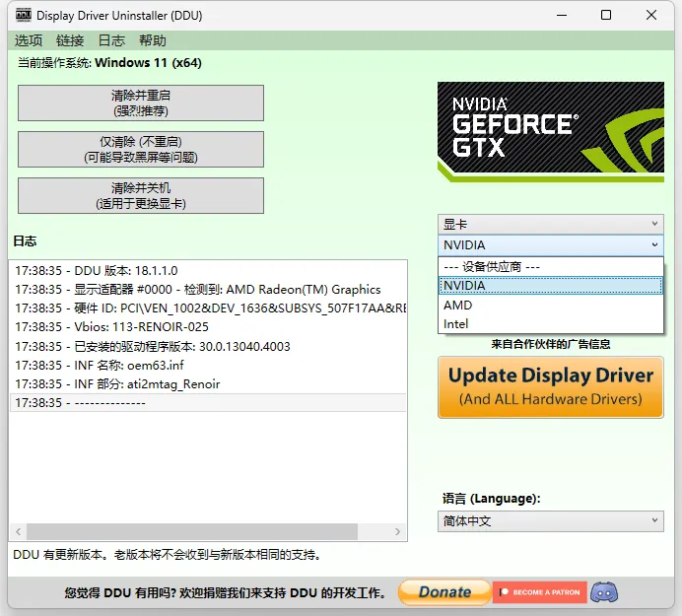Click the log's horizontal scrollbar right arrow
The image size is (682, 616).
(x=398, y=531)
